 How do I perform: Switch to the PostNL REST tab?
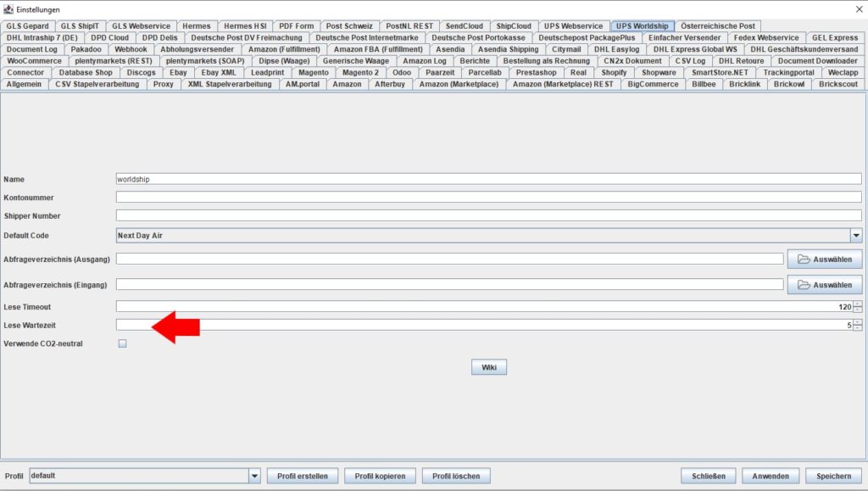[x=409, y=26]
